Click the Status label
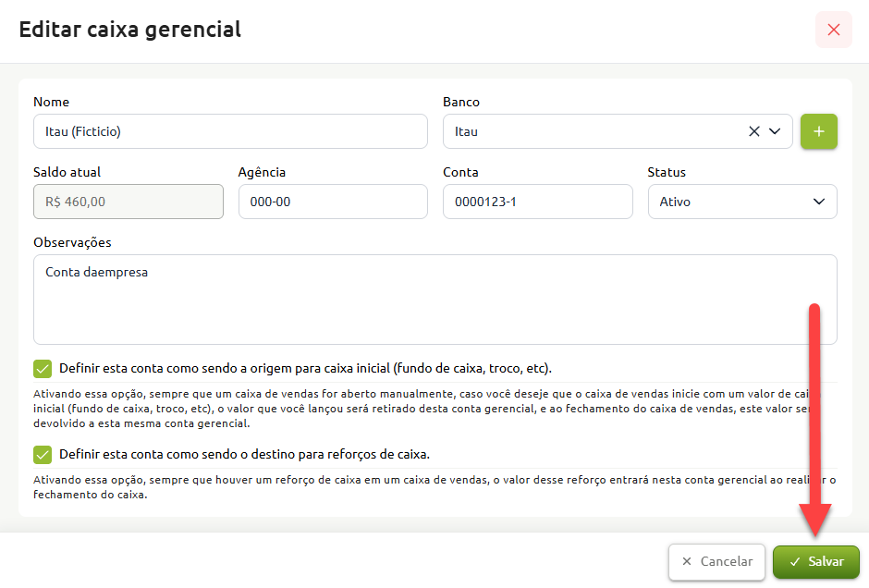This screenshot has height=588, width=869. pyautogui.click(x=667, y=172)
